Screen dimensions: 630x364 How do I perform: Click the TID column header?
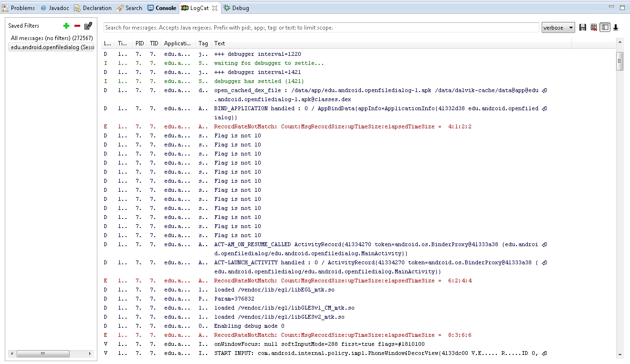pyautogui.click(x=154, y=43)
